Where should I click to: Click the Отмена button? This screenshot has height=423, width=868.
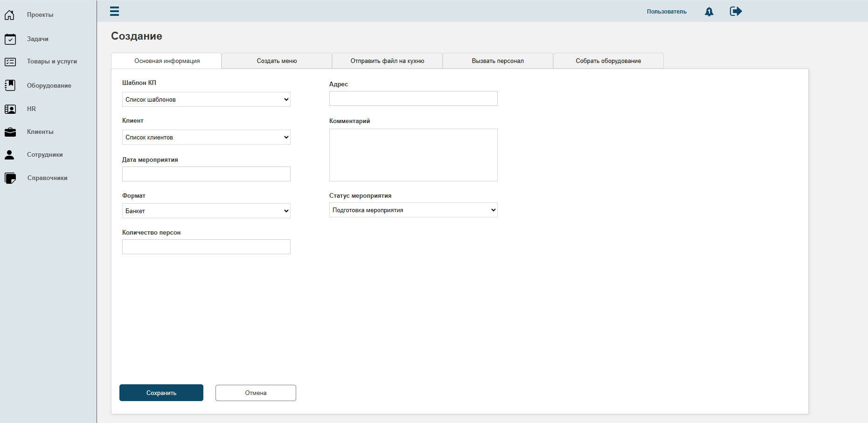click(256, 393)
